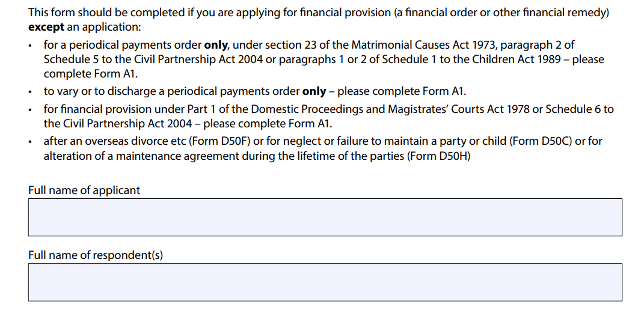Image resolution: width=644 pixels, height=316 pixels.
Task: Click bold 'only' after 'periodical payments order' under section 23
Action: [216, 44]
